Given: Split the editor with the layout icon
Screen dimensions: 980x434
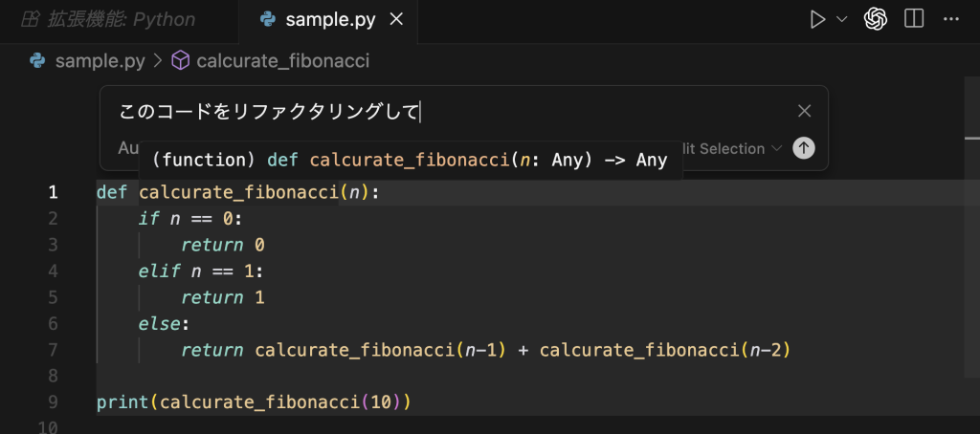Looking at the screenshot, I should point(913,19).
